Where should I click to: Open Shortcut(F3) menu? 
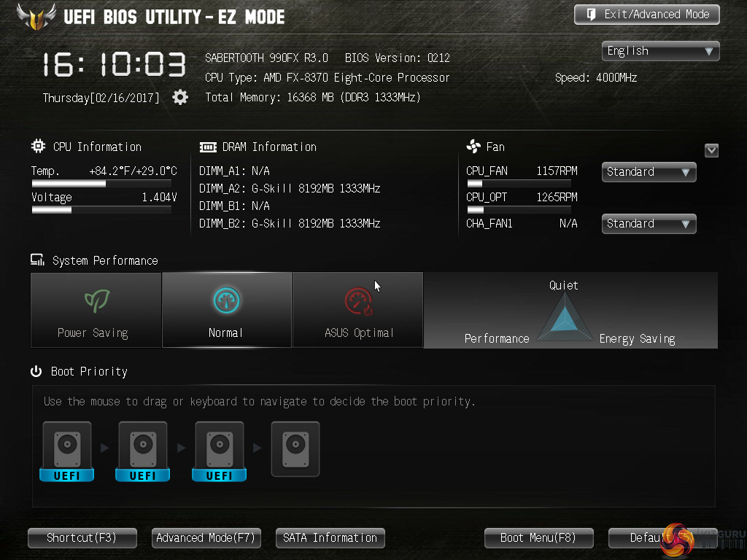tap(82, 538)
